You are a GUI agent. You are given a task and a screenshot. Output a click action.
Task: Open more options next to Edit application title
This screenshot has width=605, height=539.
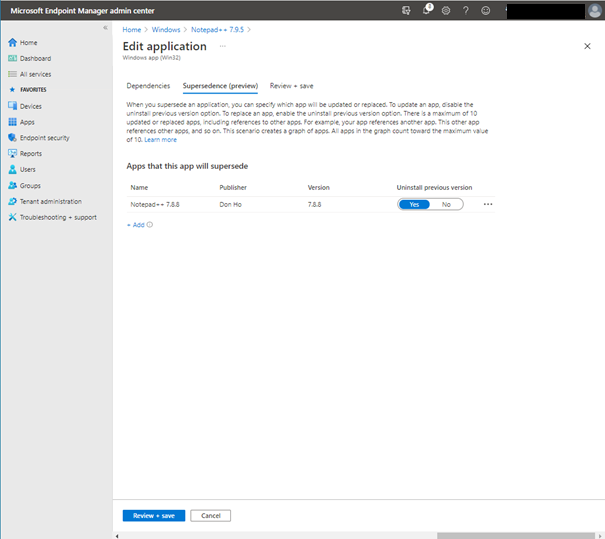(223, 46)
